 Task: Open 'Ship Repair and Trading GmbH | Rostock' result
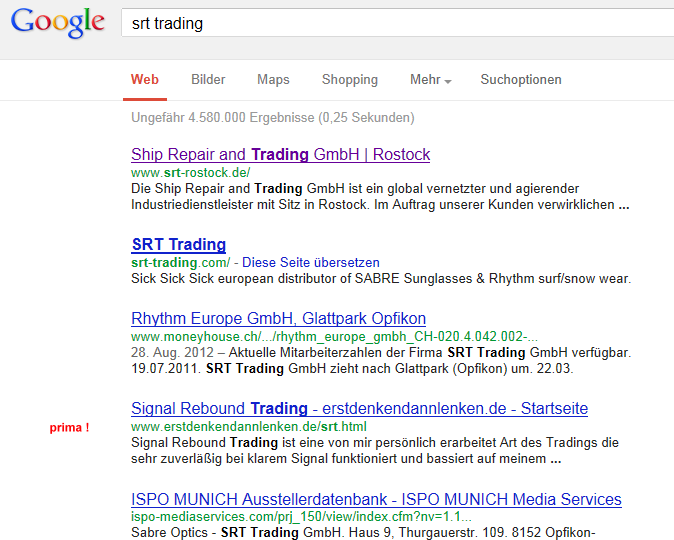tap(281, 154)
